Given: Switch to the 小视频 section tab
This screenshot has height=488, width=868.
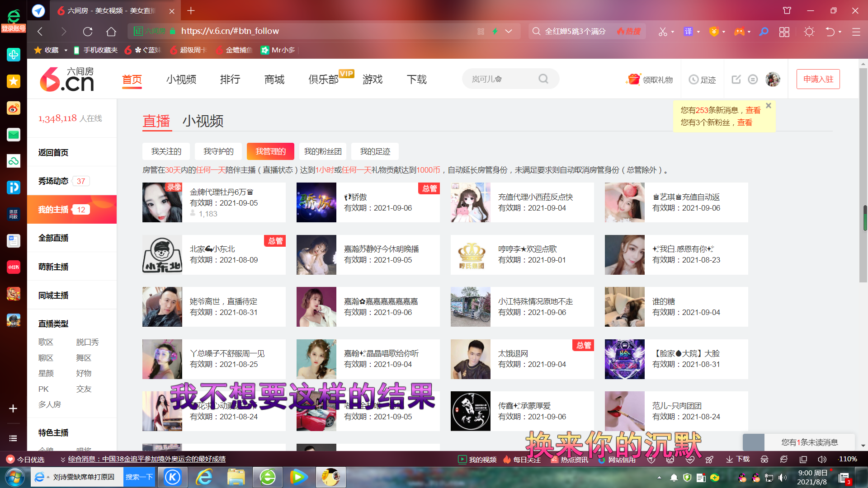Looking at the screenshot, I should [x=203, y=121].
